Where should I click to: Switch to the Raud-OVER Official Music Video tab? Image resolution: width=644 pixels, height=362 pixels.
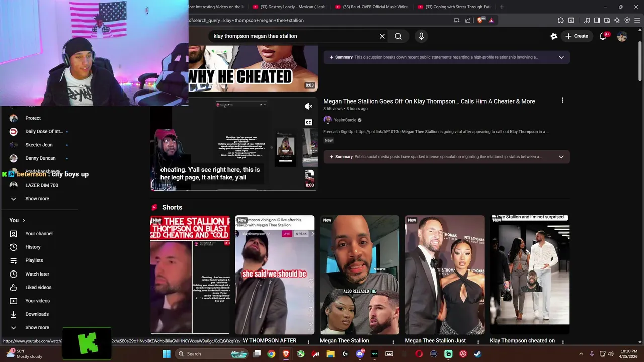[371, 7]
